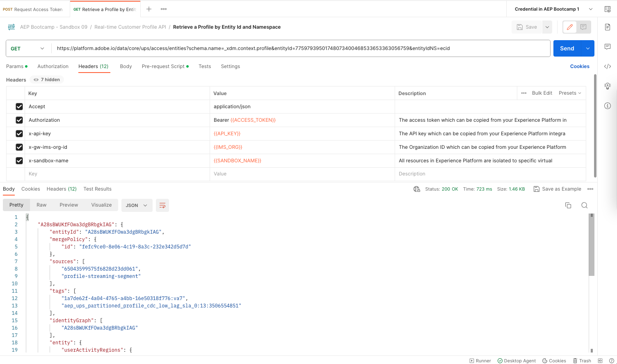Click the empty Key cell in headers table
This screenshot has height=364, width=617.
pos(117,174)
